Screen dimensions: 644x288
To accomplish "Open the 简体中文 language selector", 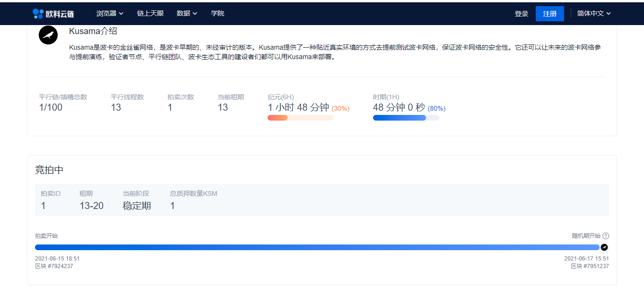I will pyautogui.click(x=594, y=14).
